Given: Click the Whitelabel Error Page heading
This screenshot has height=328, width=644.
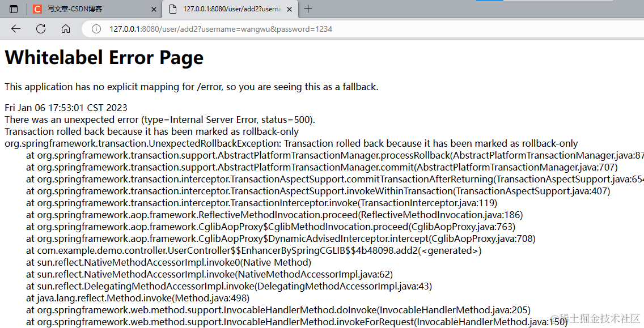Looking at the screenshot, I should [x=104, y=57].
